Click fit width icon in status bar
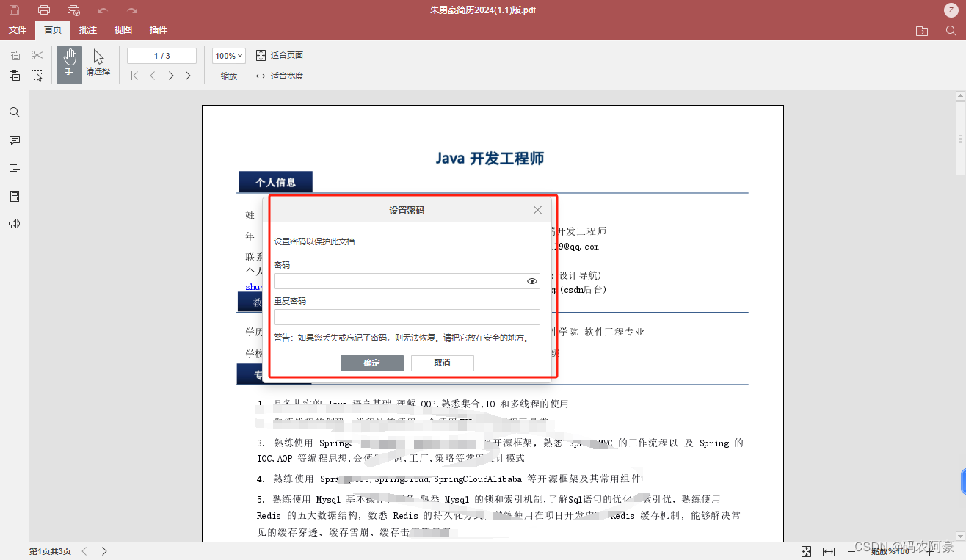The image size is (966, 560). coord(829,550)
